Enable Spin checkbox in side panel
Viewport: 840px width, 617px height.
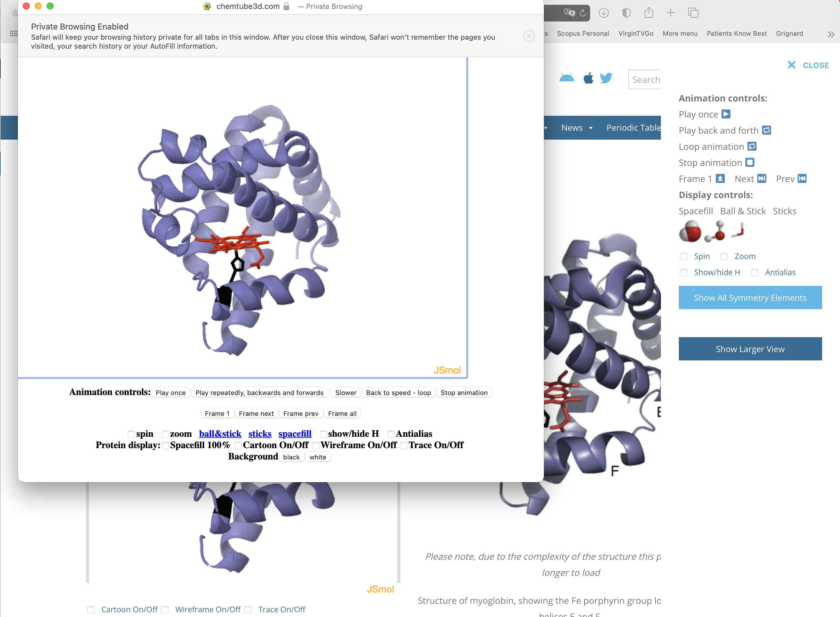pos(684,257)
